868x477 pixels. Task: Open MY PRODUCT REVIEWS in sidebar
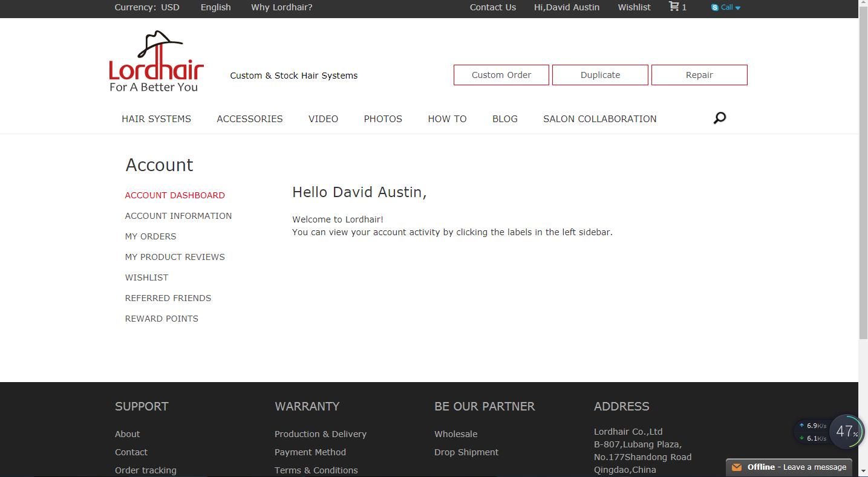pyautogui.click(x=175, y=257)
